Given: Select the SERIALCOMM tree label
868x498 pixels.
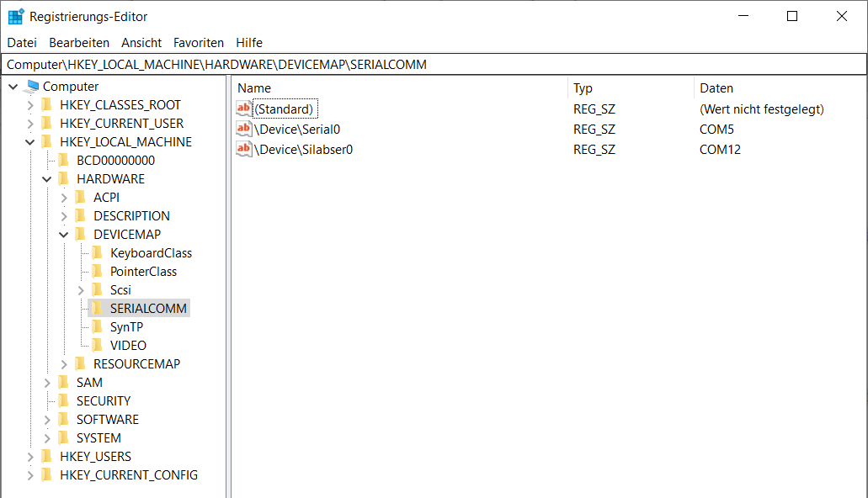Looking at the screenshot, I should [x=148, y=308].
